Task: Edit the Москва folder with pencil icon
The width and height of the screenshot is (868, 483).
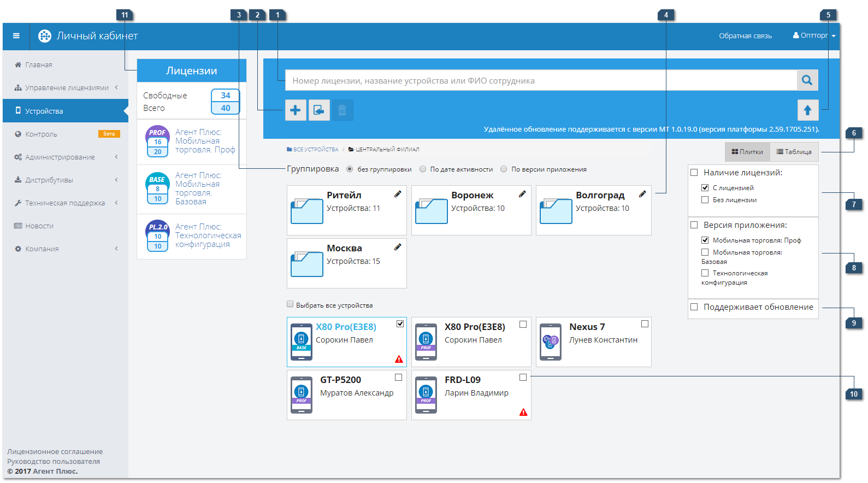Action: coord(398,247)
